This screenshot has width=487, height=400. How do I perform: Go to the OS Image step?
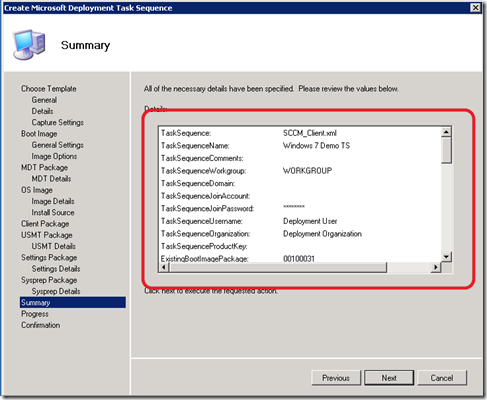(x=37, y=190)
